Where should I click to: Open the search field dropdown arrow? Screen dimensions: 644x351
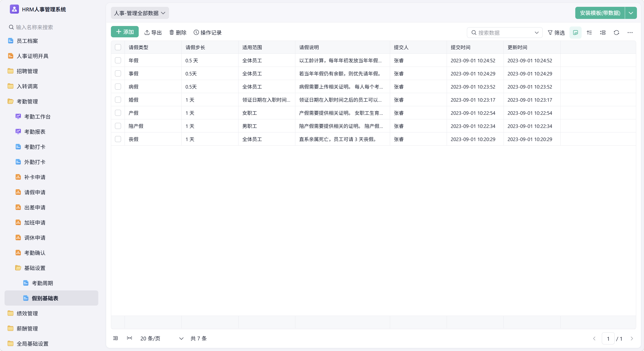click(537, 33)
